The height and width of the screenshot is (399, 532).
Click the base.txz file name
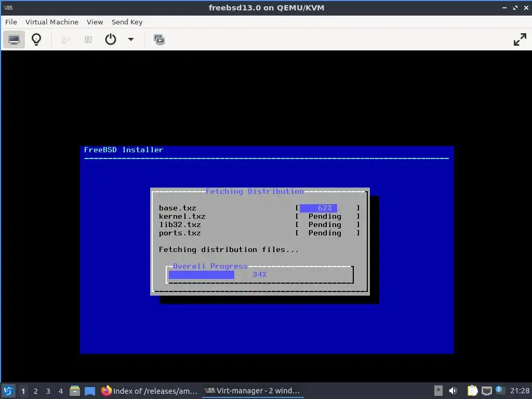click(x=178, y=208)
